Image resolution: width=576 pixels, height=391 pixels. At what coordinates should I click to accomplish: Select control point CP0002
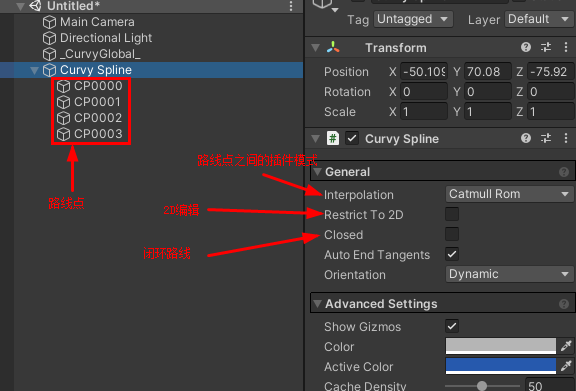(98, 118)
